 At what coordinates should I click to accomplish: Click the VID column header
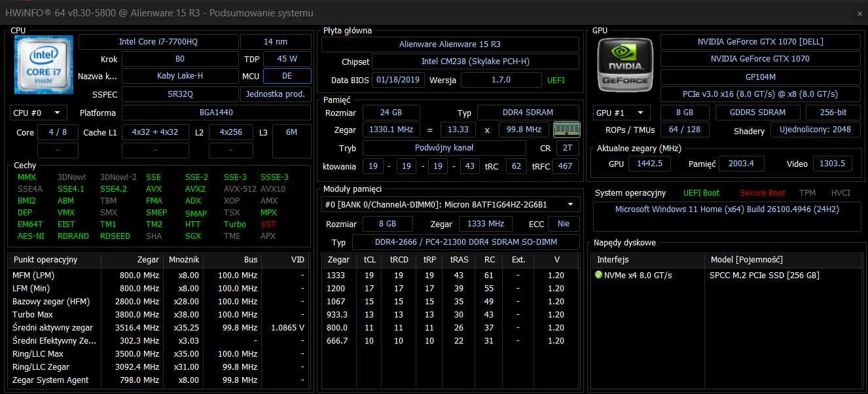285,260
